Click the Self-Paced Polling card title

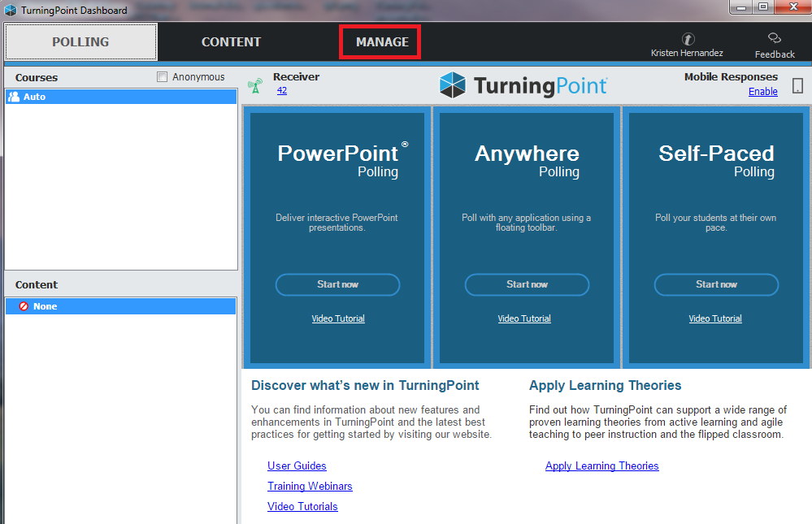tap(716, 161)
